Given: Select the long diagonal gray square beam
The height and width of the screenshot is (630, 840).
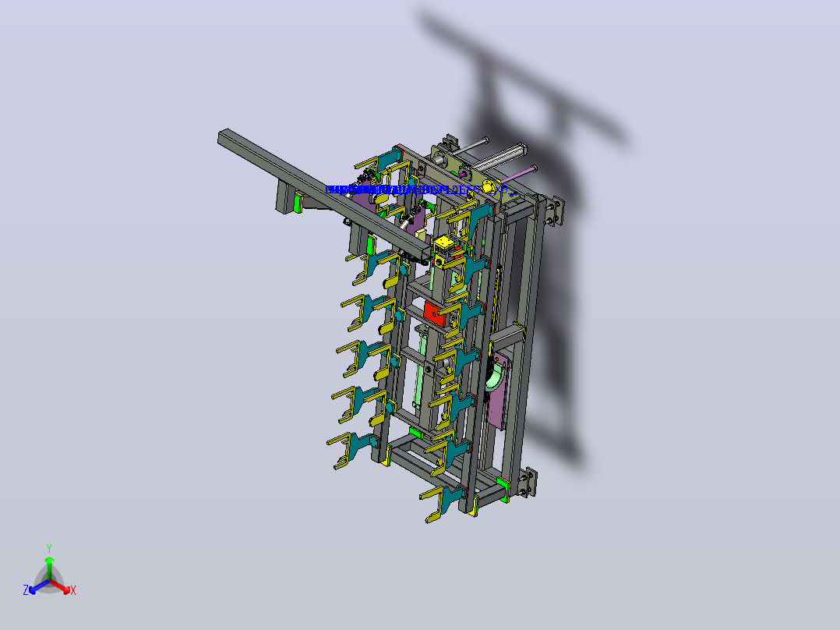Looking at the screenshot, I should (324, 193).
